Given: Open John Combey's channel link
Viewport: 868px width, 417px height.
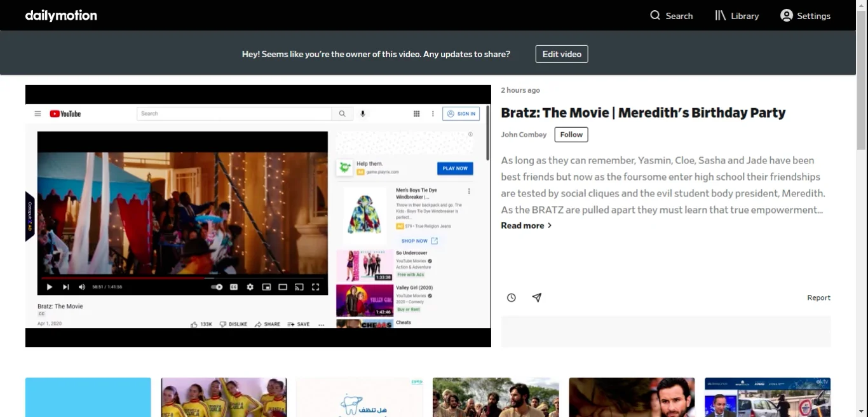Looking at the screenshot, I should (524, 134).
